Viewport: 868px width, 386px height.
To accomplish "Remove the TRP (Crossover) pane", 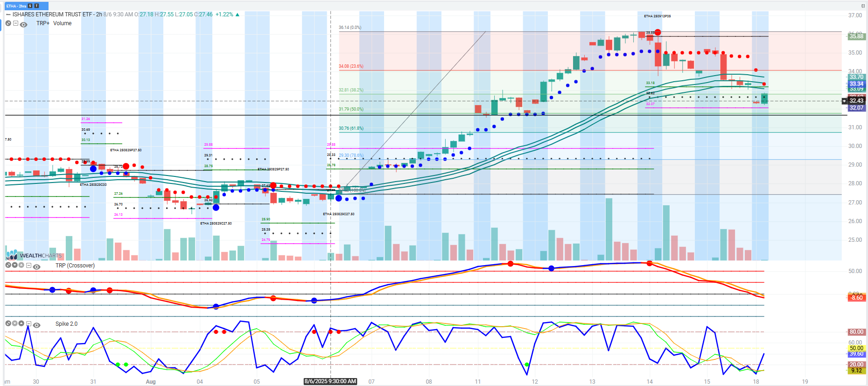I will point(8,265).
